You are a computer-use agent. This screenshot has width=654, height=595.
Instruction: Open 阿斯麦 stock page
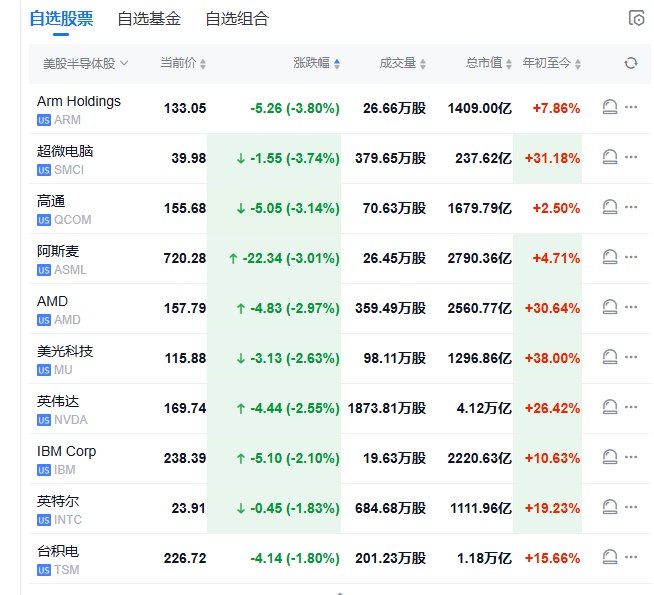point(58,251)
